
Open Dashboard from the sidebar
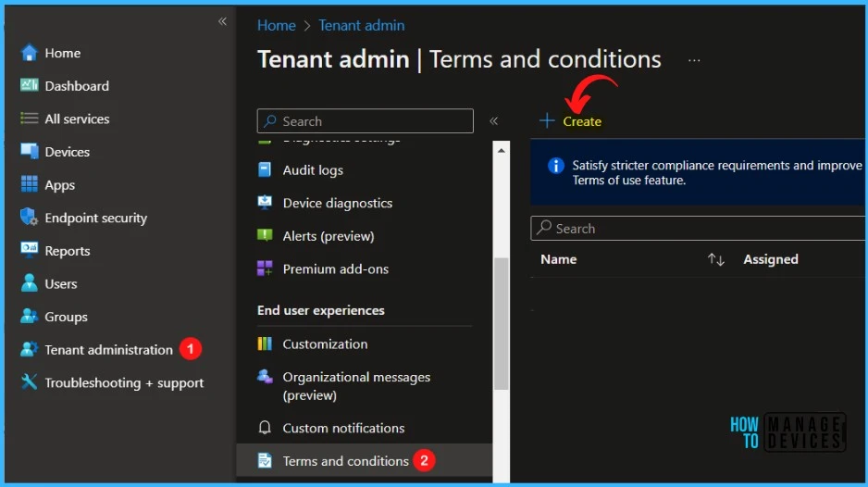point(77,86)
